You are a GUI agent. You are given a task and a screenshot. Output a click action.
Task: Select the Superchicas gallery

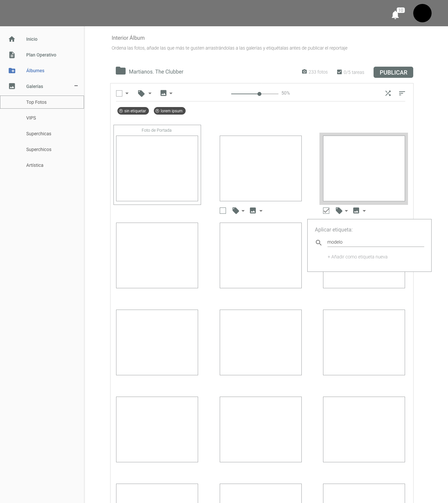39,134
